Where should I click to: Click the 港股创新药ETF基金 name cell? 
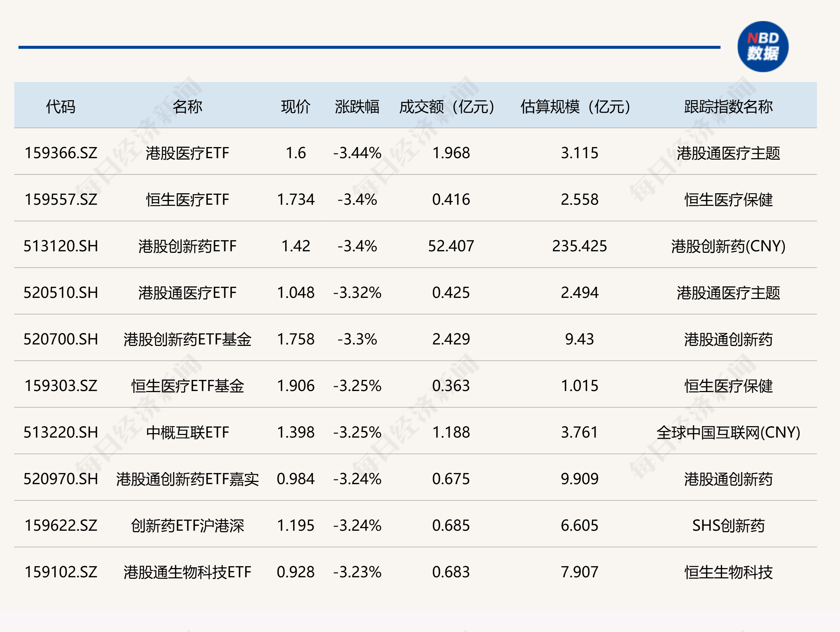tap(187, 339)
